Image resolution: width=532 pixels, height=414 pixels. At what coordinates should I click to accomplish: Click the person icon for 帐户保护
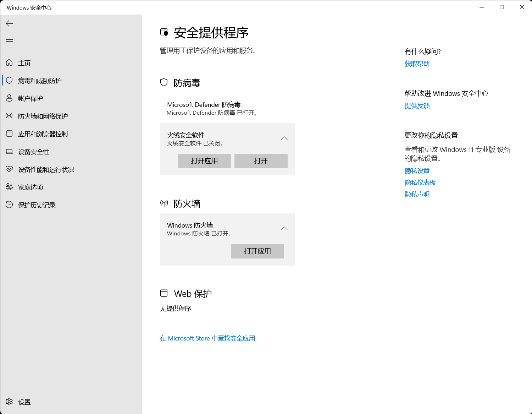(x=9, y=98)
